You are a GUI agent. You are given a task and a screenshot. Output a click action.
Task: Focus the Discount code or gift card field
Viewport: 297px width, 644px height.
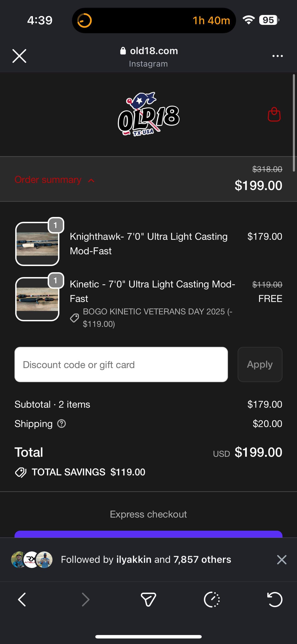click(121, 365)
